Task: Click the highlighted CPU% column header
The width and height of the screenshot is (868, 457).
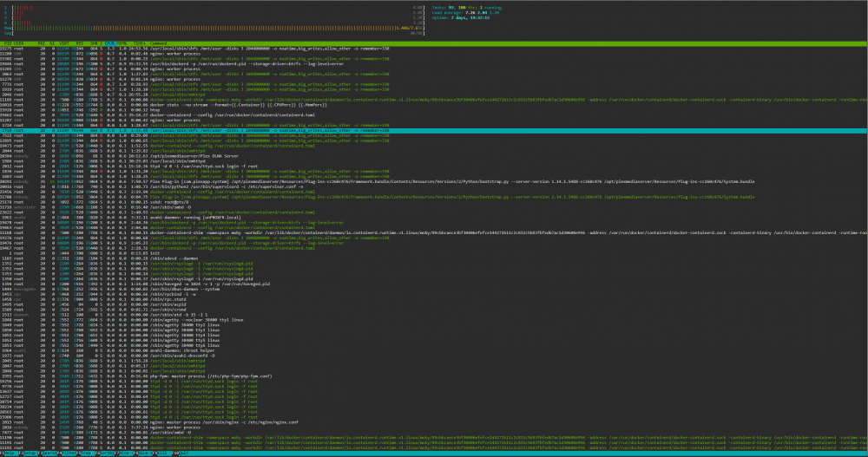Action: click(x=109, y=43)
